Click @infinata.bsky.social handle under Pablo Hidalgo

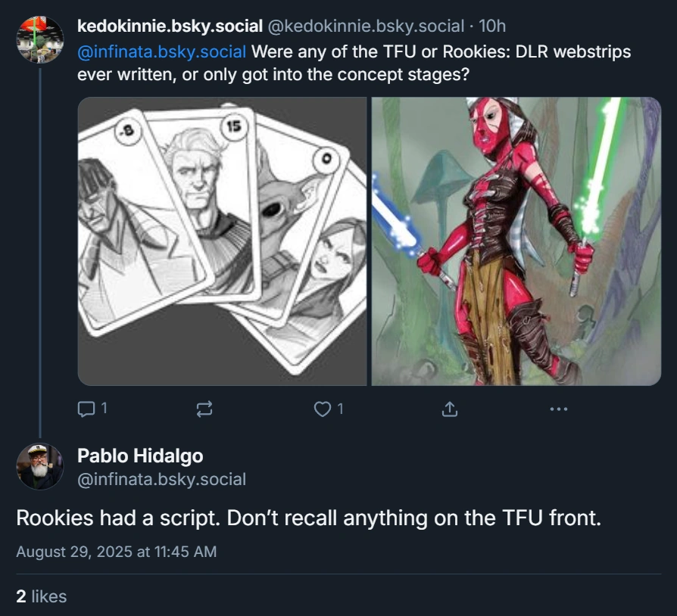click(x=161, y=479)
